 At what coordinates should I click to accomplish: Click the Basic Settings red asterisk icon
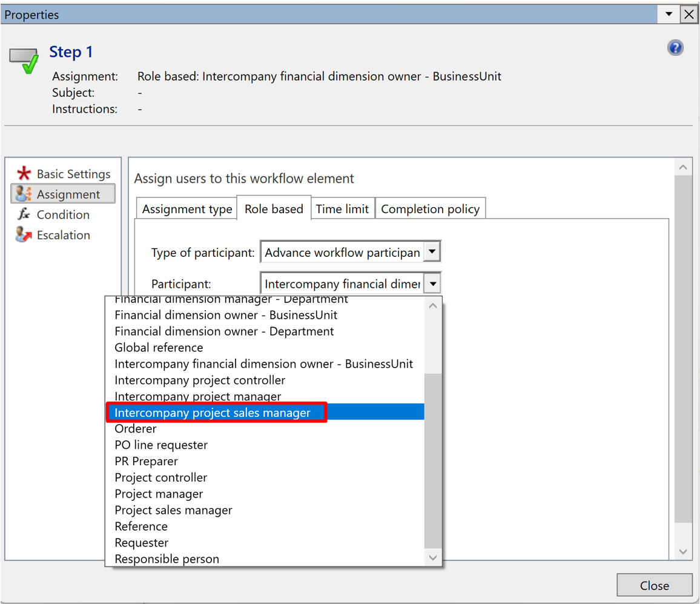point(24,174)
